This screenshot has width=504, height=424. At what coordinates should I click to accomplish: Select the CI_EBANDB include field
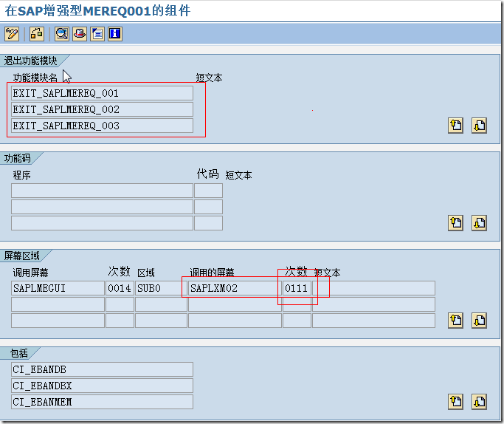pos(103,369)
